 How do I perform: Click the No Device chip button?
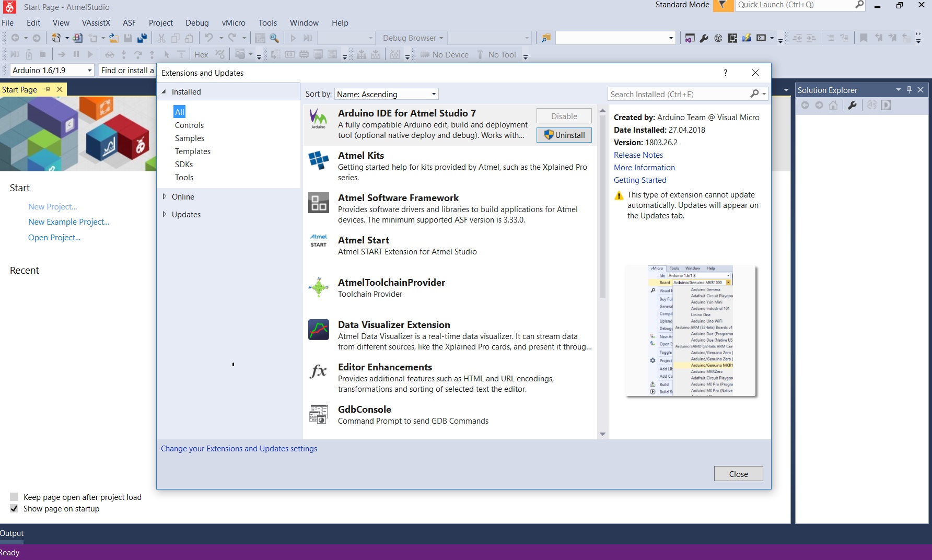pyautogui.click(x=445, y=55)
